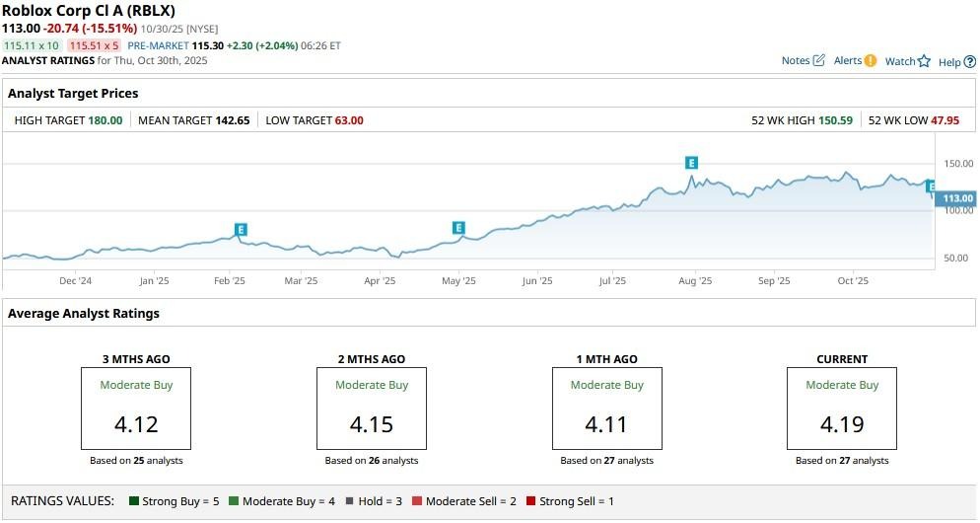Image resolution: width=980 pixels, height=523 pixels.
Task: Open the Help question mark icon
Action: tap(970, 62)
